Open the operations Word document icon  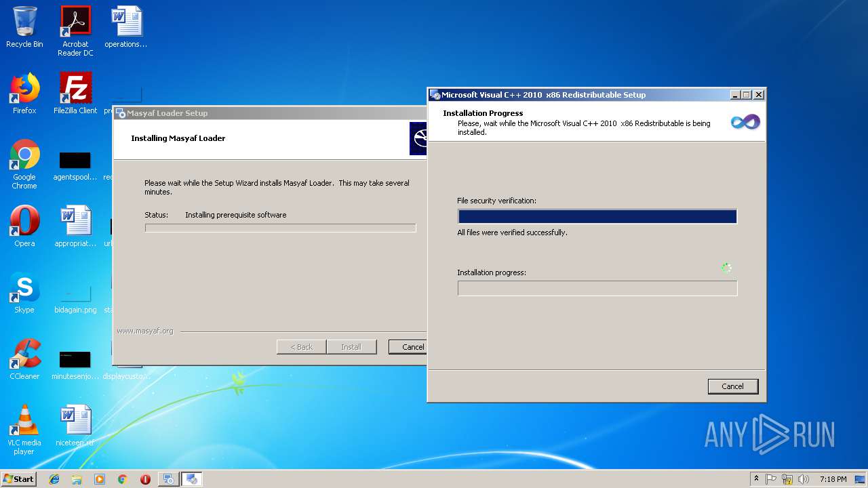tap(126, 27)
